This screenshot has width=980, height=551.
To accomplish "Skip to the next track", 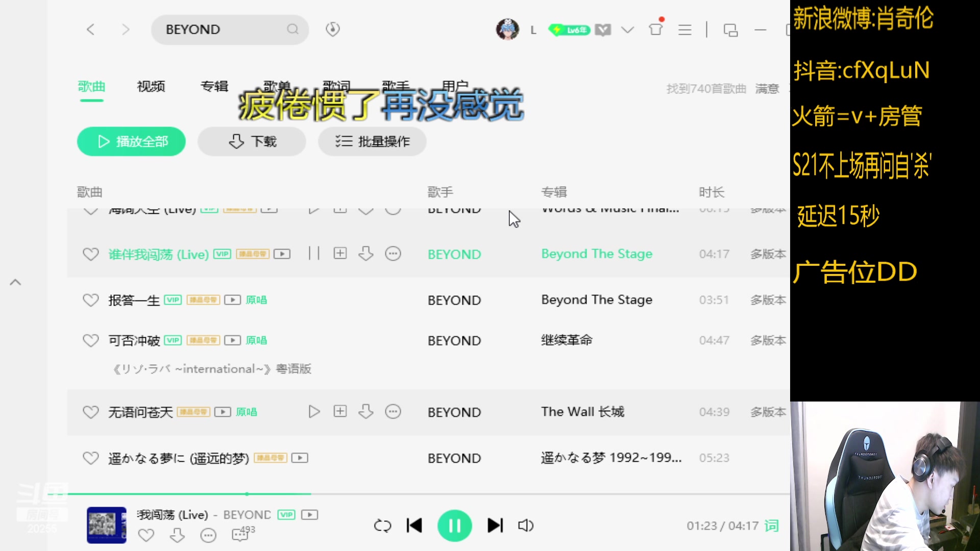I will pyautogui.click(x=495, y=525).
